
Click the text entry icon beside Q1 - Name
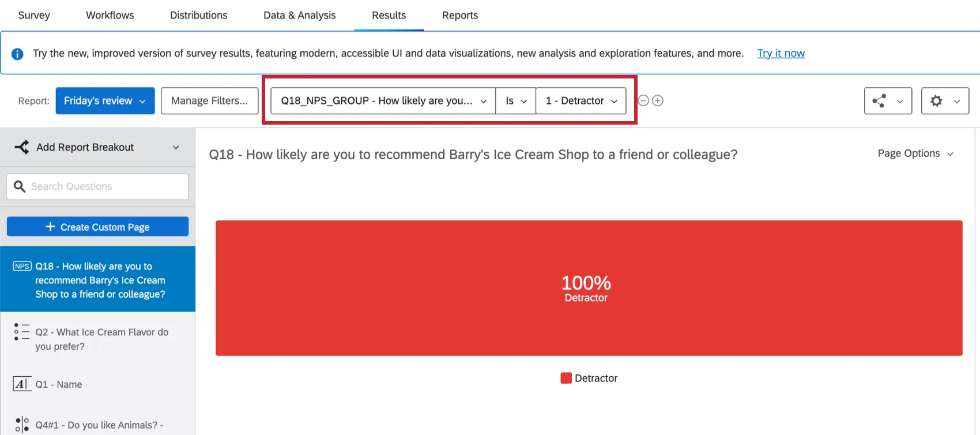21,384
